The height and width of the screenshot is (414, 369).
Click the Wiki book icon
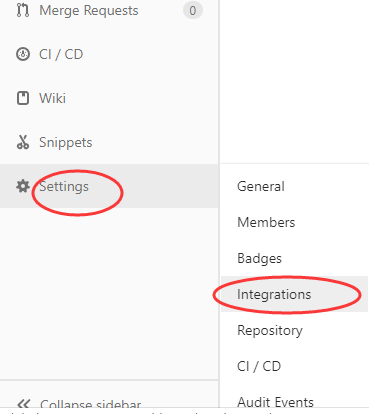[23, 98]
